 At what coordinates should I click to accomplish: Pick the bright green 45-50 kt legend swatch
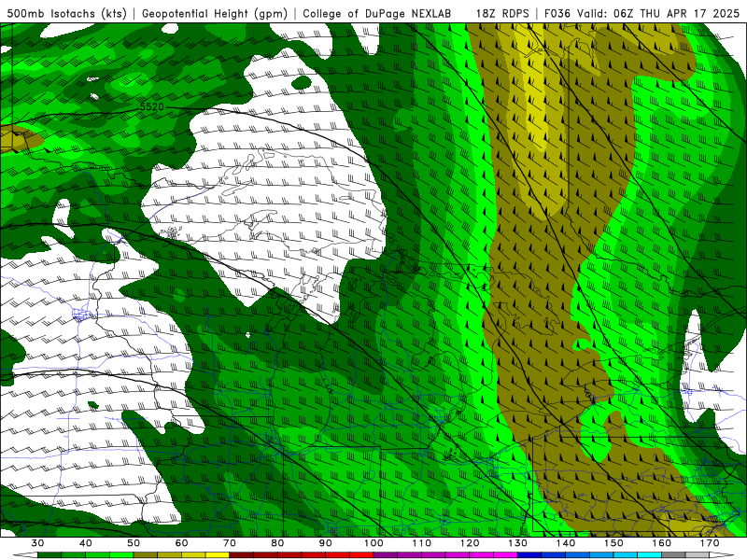point(121,555)
